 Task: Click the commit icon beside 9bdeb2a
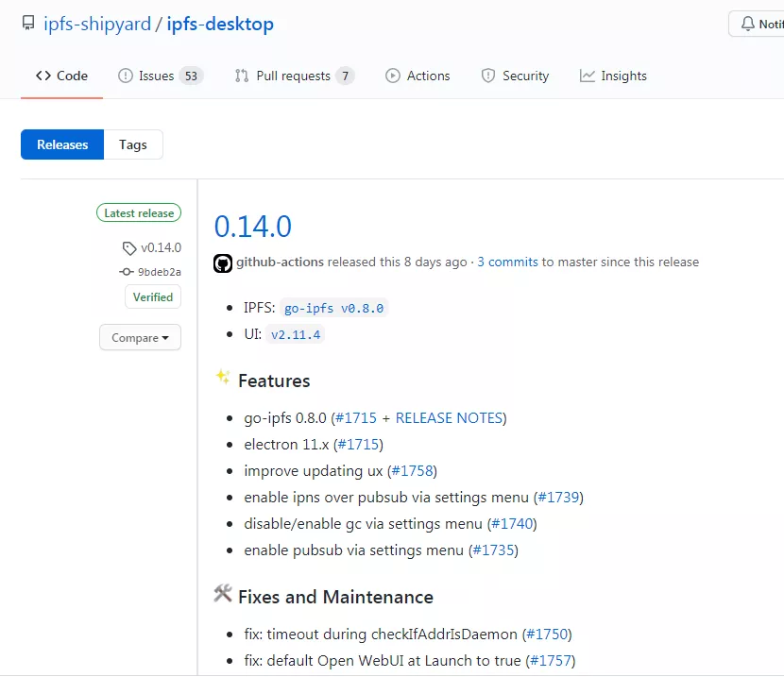click(x=126, y=272)
